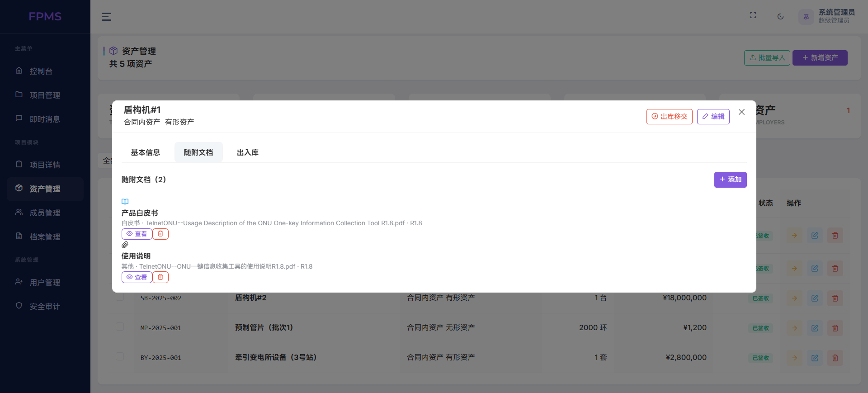
Task: Enter fullscreen mode from the header
Action: 753,15
